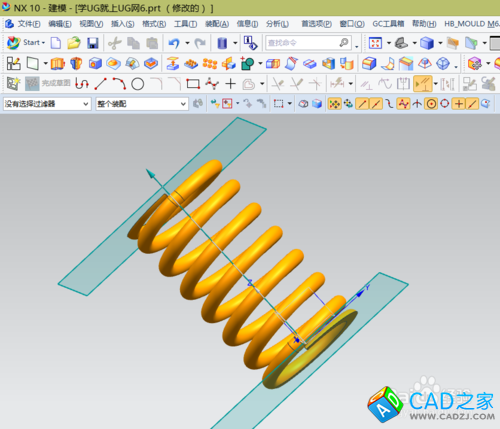Click the New file icon
The image size is (500, 429).
tap(56, 43)
